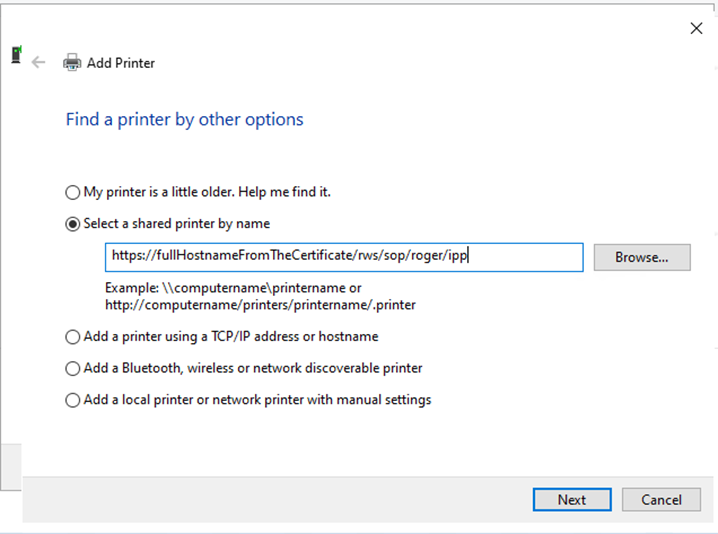The image size is (718, 534).
Task: Choose the 'Select a shared printer by name' radio button
Action: (72, 224)
